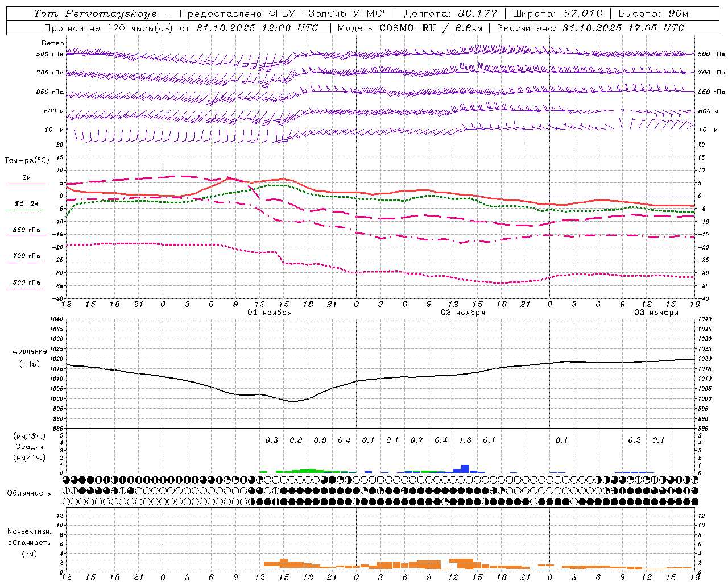Click the 'Широта: 57.016' latitude value
Image resolution: width=728 pixels, height=582 pixels.
coord(557,14)
